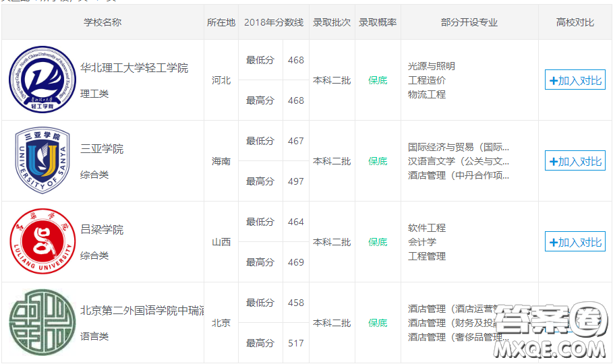Click the lowest score value 467
The width and height of the screenshot is (613, 364).
296,141
